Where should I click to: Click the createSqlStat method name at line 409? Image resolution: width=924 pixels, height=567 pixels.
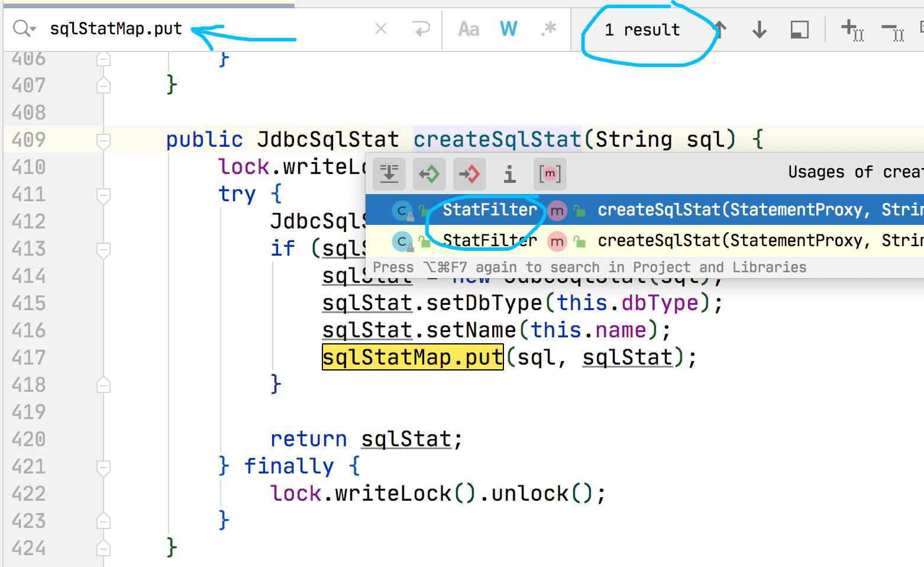pyautogui.click(x=497, y=140)
